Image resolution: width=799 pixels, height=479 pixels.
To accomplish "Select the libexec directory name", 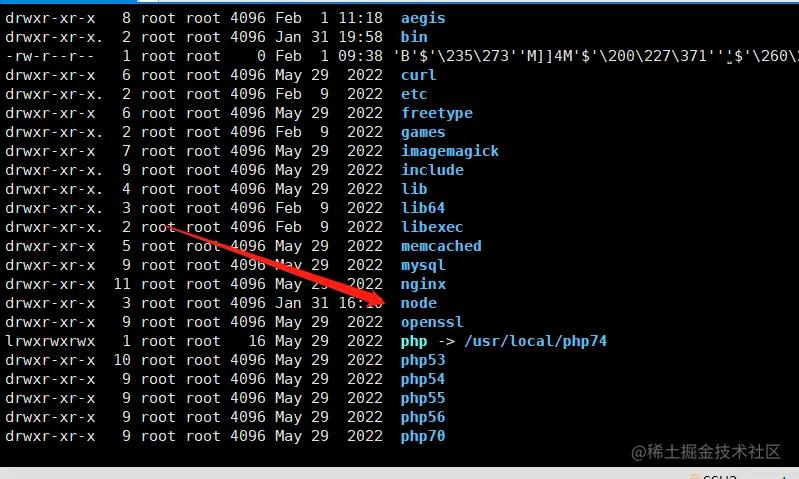I will (x=432, y=227).
